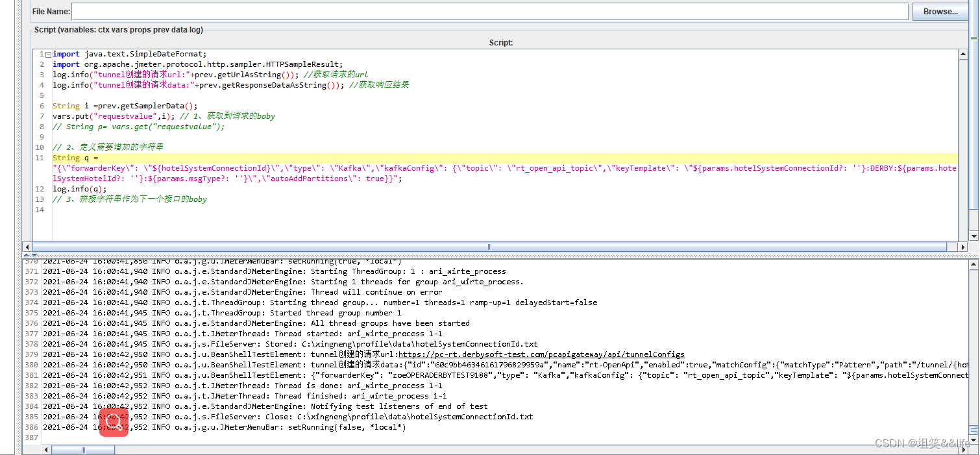This screenshot has height=455, width=980.
Task: Click log line 'All thread groups have been started'
Action: [256, 323]
